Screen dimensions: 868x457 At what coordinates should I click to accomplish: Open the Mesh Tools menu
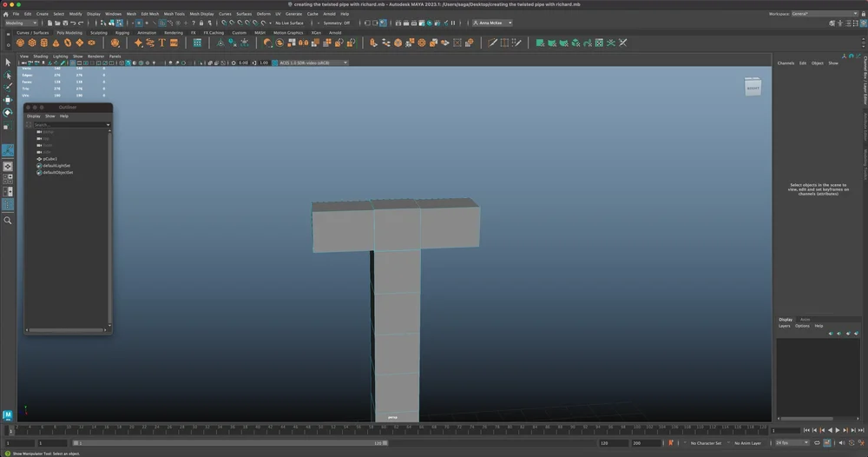pyautogui.click(x=174, y=14)
